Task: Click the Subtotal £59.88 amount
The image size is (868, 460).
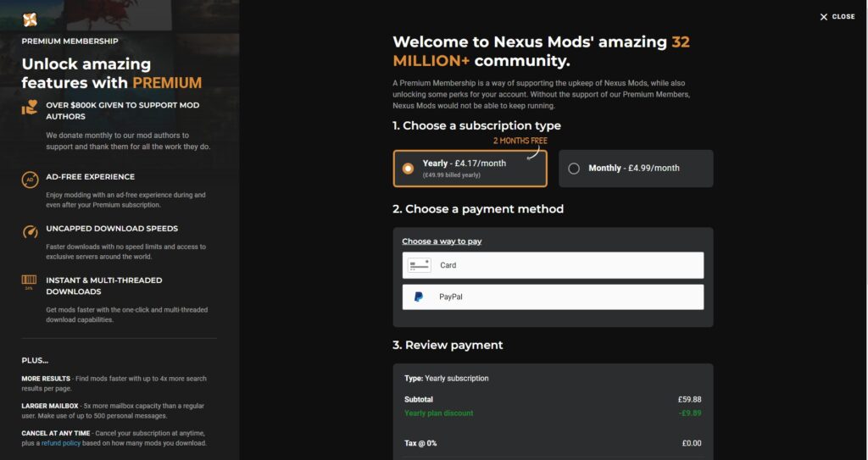Action: pos(689,399)
